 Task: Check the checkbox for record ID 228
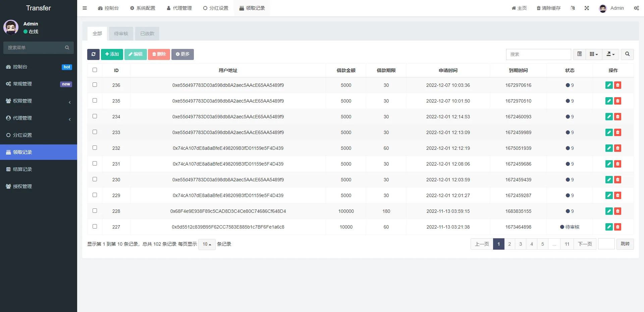coord(95,211)
